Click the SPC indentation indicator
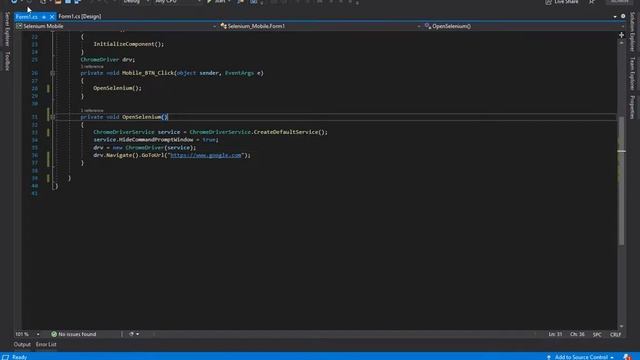640x360 pixels. (x=597, y=335)
